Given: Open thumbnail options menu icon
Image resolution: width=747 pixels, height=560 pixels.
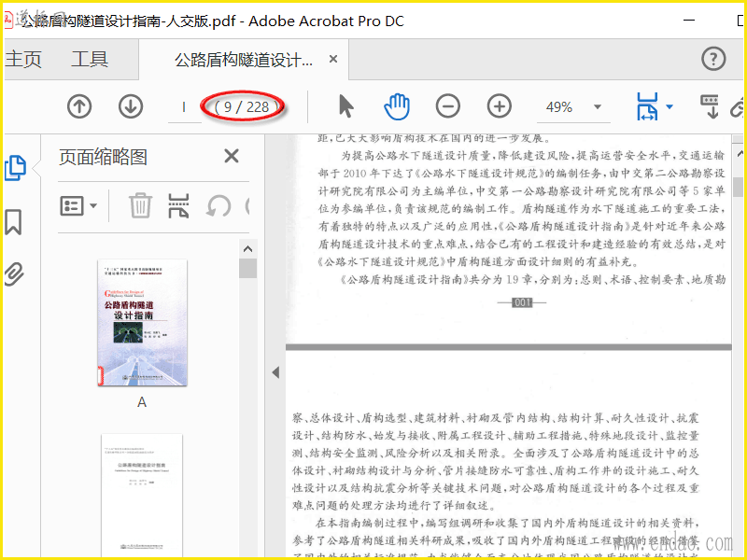Looking at the screenshot, I should pyautogui.click(x=78, y=206).
